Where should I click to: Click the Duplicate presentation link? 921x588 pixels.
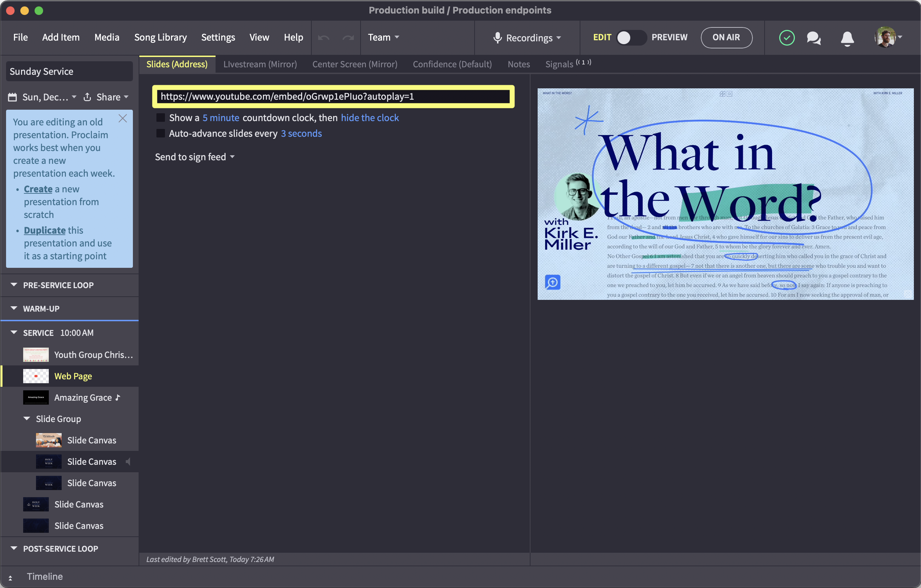pos(45,230)
